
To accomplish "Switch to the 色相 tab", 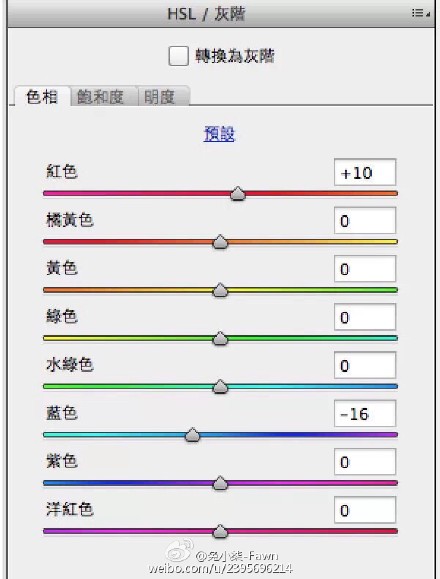I will tap(42, 97).
